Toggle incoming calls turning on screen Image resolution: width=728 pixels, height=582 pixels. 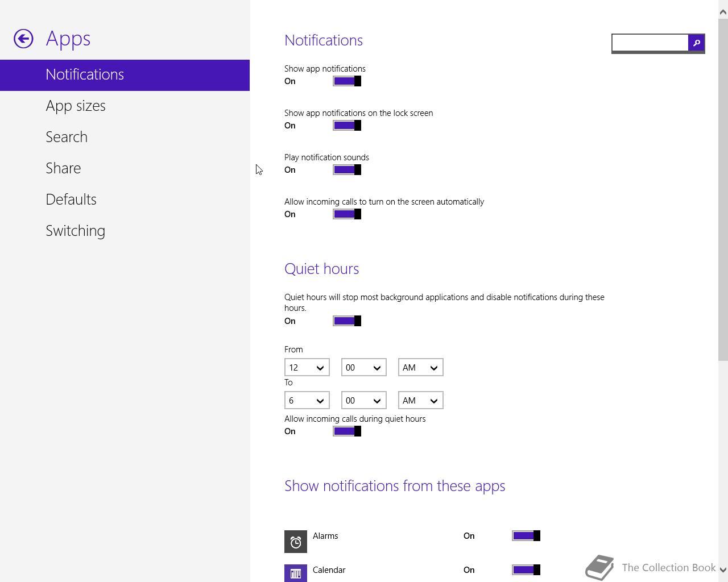[347, 214]
